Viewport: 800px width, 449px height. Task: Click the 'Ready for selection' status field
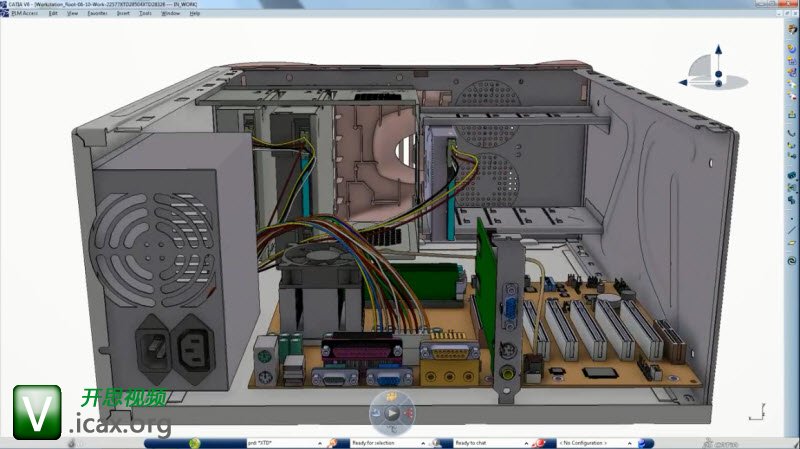(x=389, y=443)
